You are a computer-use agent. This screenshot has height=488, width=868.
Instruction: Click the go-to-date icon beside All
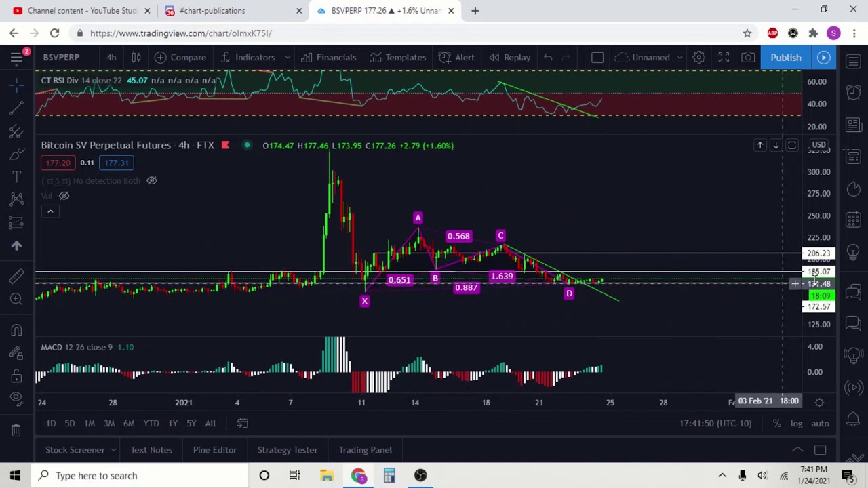coord(242,424)
